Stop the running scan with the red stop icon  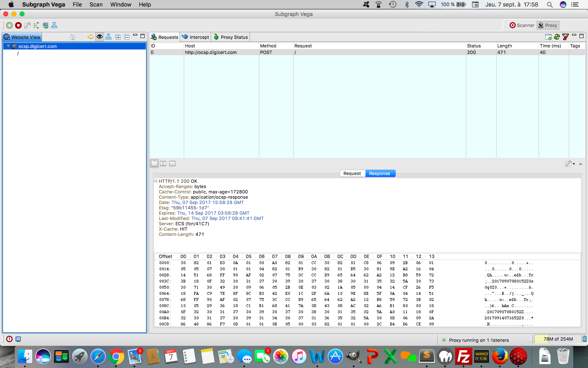(x=18, y=25)
